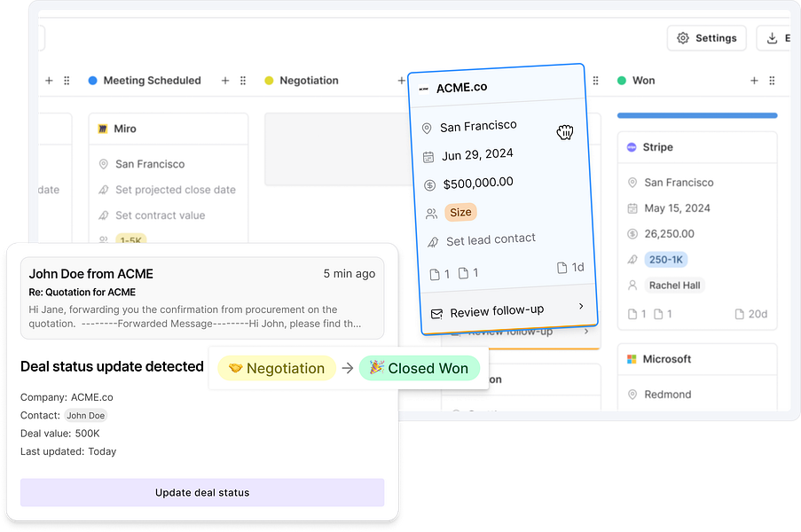Select the Meeting Scheduled column header
Screen dimensions: 801x532
pyautogui.click(x=153, y=81)
